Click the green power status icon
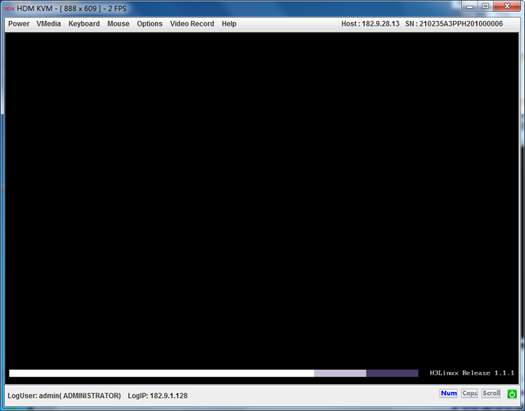 pos(512,394)
